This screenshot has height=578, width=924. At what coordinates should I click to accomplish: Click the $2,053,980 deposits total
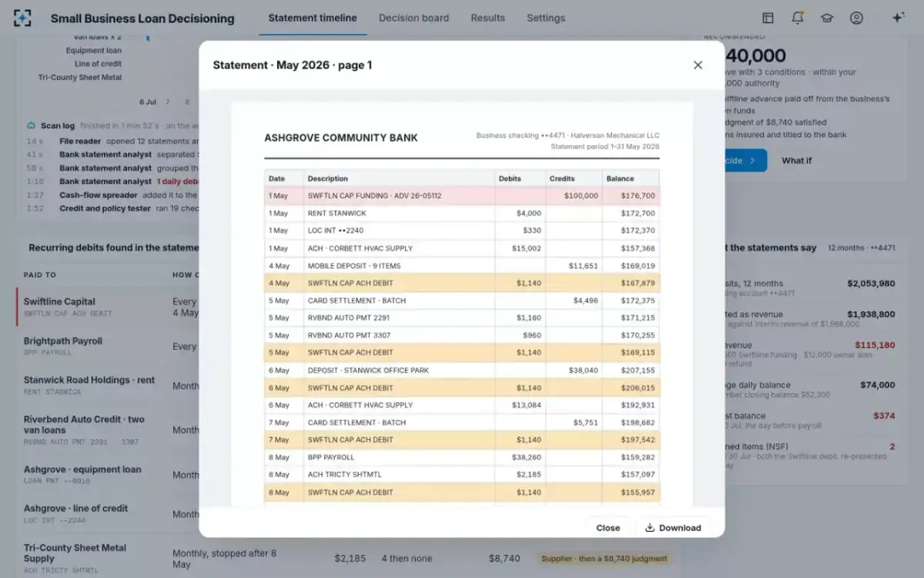pyautogui.click(x=871, y=284)
